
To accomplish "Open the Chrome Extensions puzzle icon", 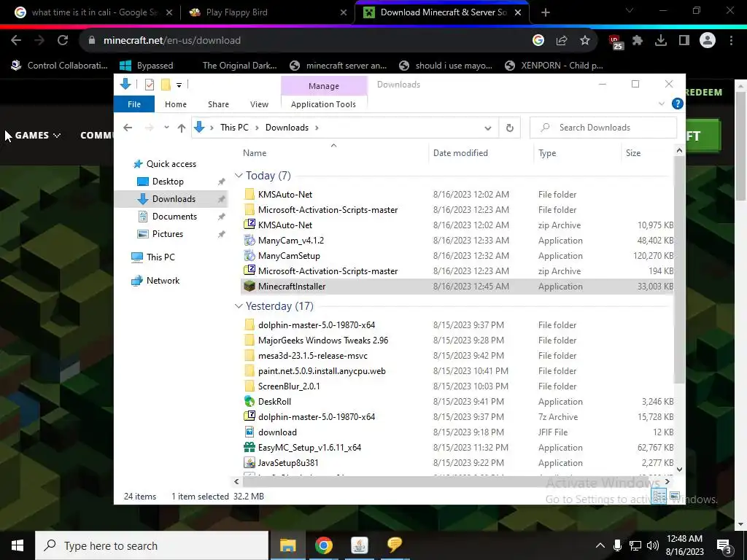I will pos(638,41).
